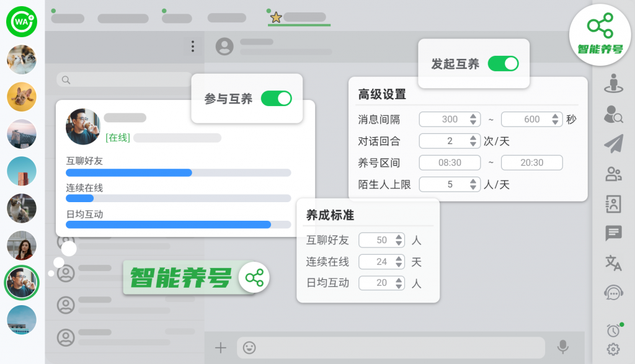Click the microphone icon in message bar
Viewport: 635px width, 364px height.
coord(563,347)
